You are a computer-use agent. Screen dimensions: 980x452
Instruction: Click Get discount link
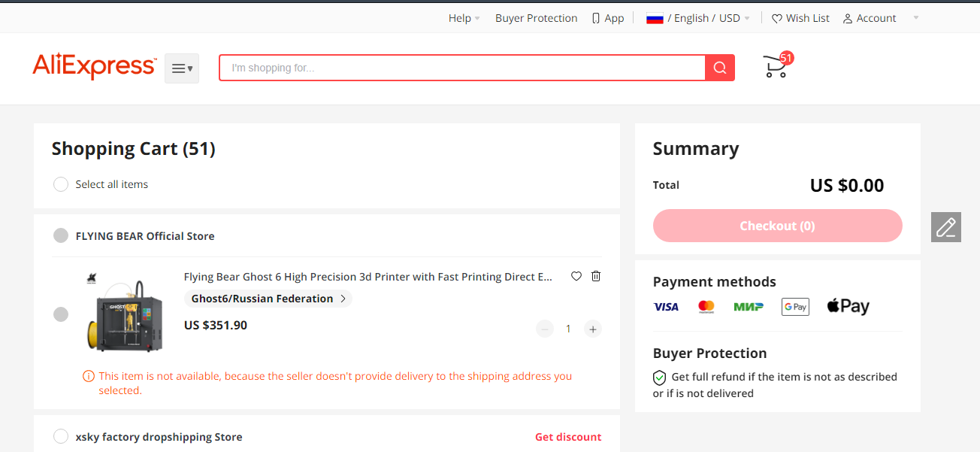tap(568, 437)
